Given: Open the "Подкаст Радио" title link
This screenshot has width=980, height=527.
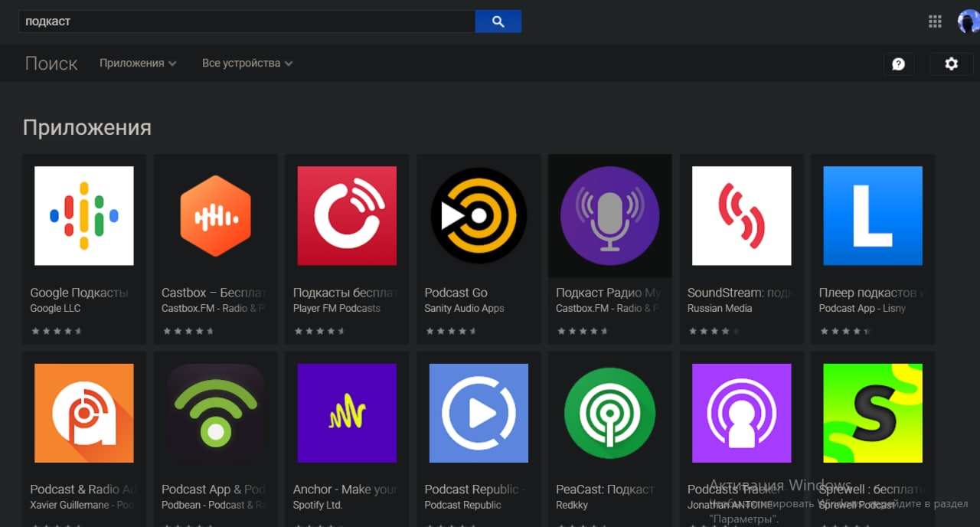Looking at the screenshot, I should click(x=609, y=293).
